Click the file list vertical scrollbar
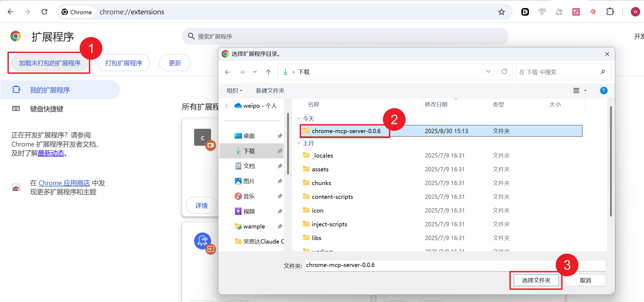Viewport: 644px width, 302px height. [611, 162]
